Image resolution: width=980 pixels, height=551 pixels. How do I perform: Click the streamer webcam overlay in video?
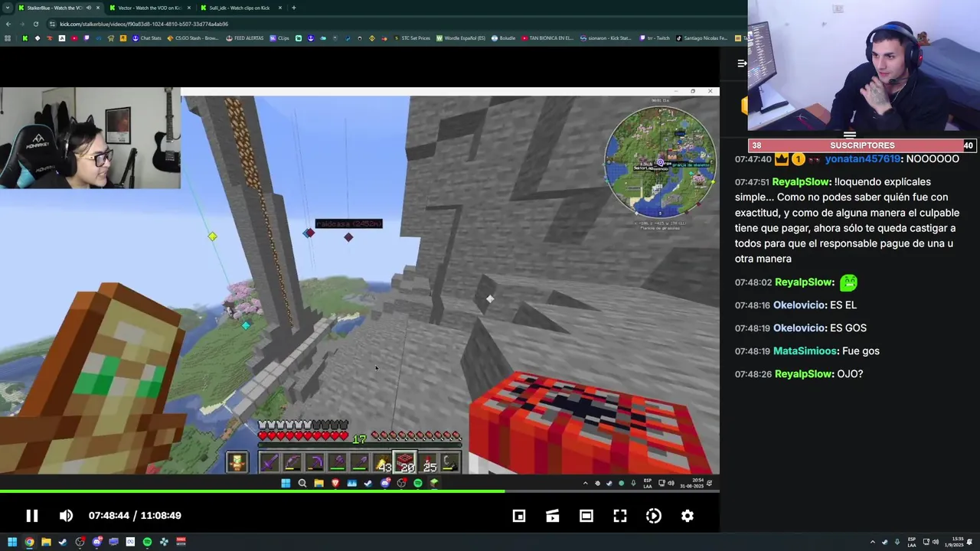tap(90, 138)
